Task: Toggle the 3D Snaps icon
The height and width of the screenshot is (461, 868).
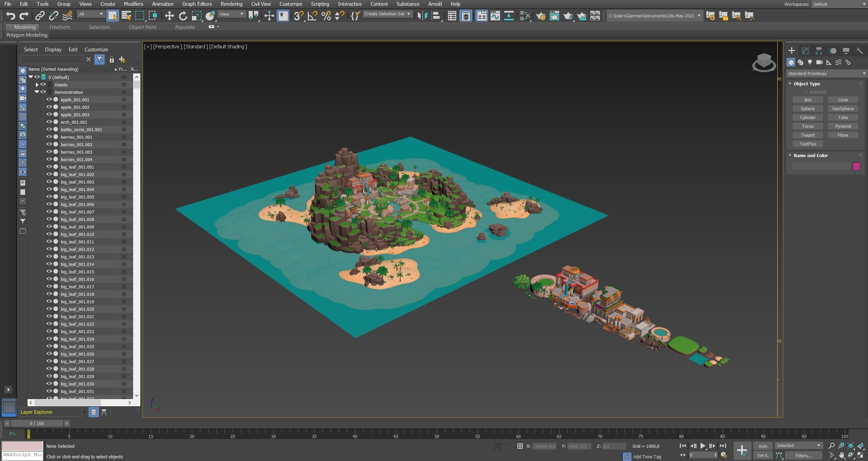Action: click(299, 16)
